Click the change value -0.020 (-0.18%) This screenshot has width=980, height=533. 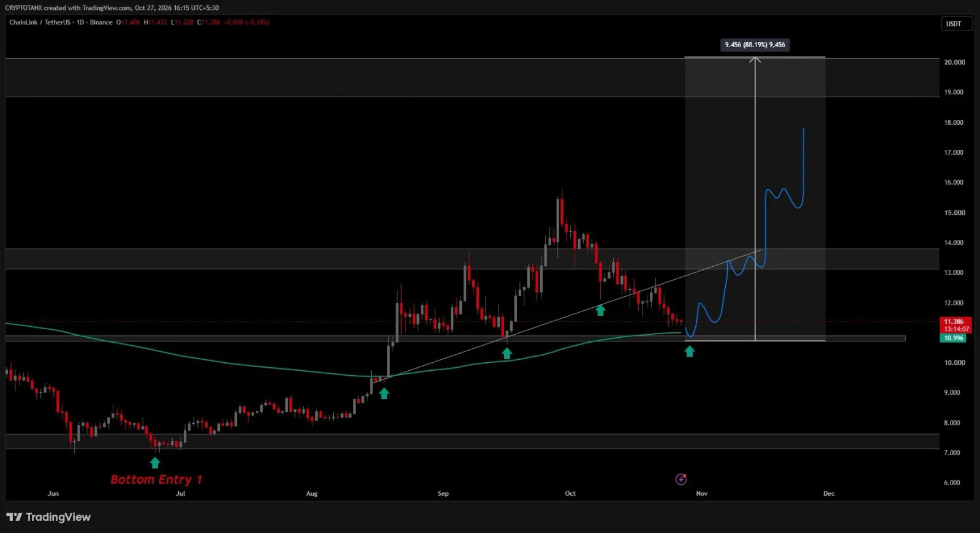point(247,22)
